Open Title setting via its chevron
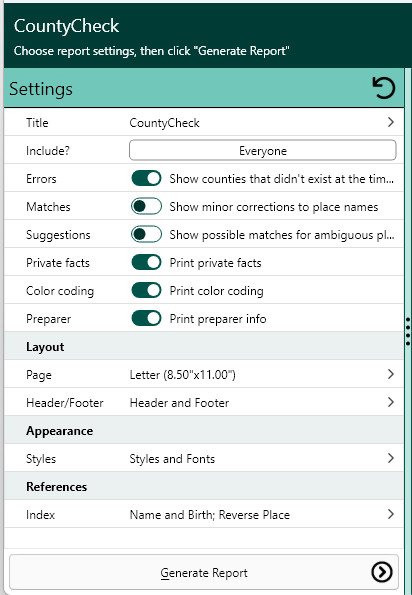The image size is (412, 595). pyautogui.click(x=391, y=122)
